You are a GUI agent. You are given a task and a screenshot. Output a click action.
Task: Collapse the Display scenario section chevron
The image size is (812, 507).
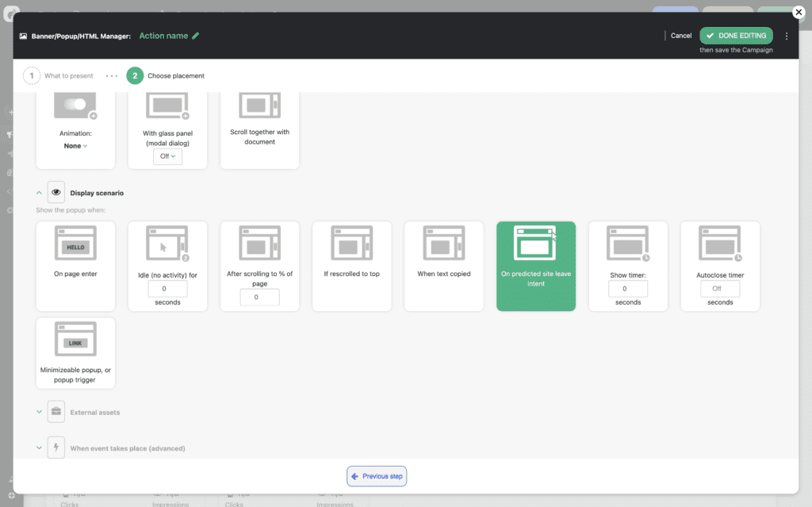click(x=38, y=192)
